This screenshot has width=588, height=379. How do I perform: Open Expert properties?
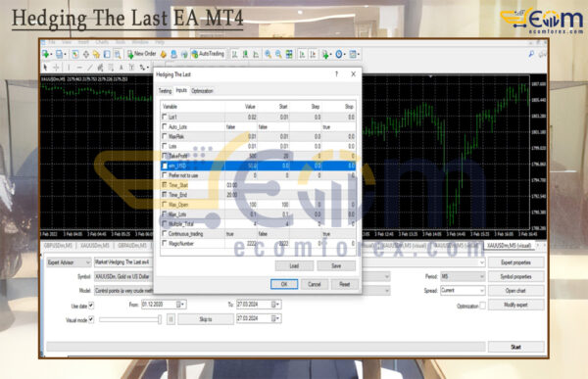pos(516,262)
